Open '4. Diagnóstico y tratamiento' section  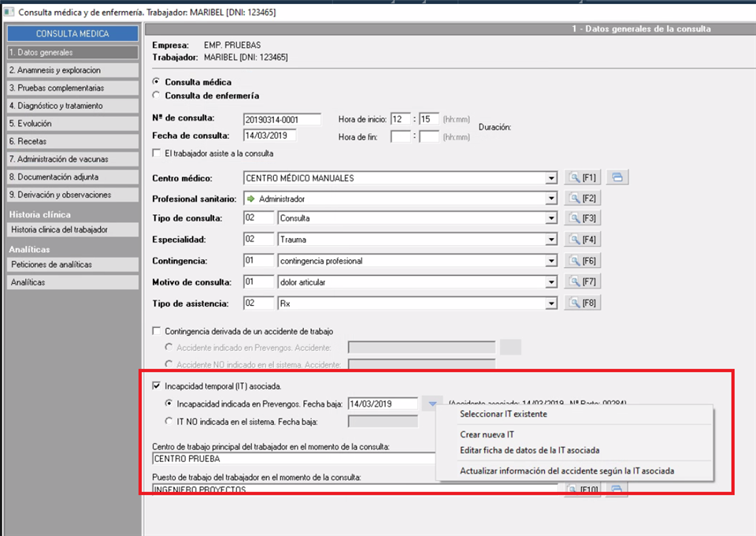coord(72,106)
